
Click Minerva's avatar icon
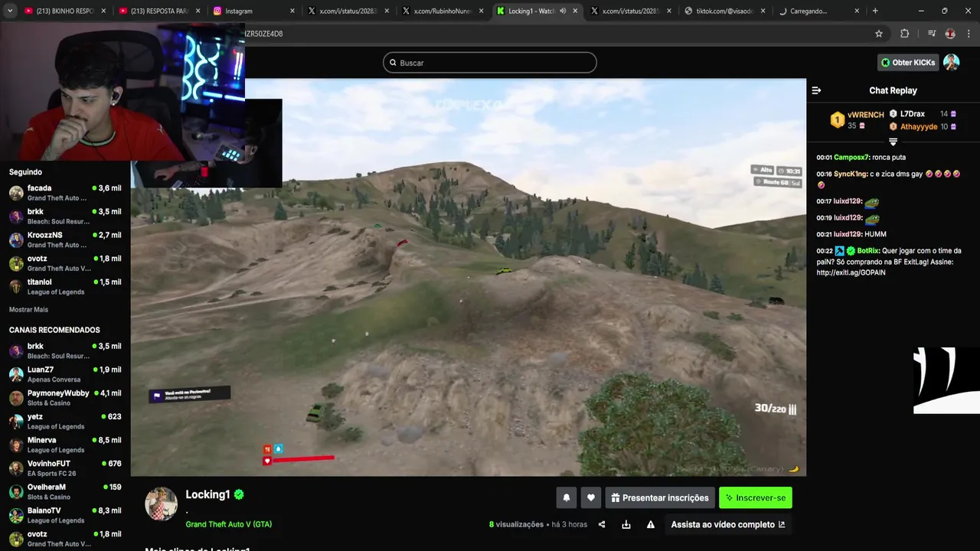(16, 445)
